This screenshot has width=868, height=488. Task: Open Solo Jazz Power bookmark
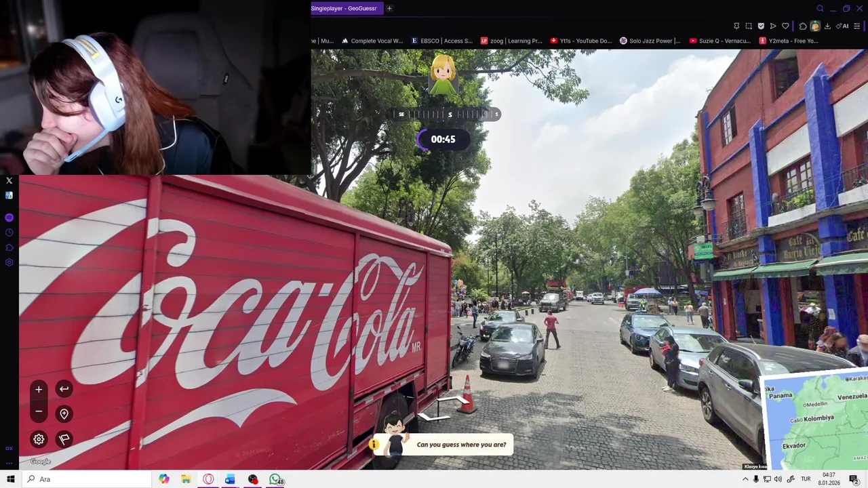tap(650, 41)
